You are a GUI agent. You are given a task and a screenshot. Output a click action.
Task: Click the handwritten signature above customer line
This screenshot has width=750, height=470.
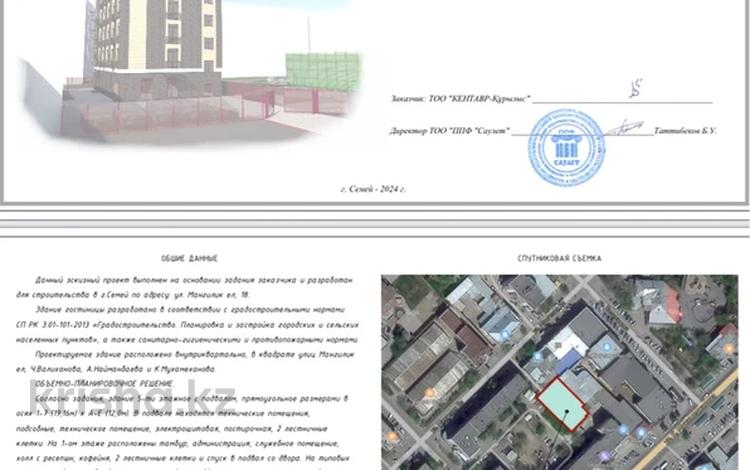pos(636,89)
